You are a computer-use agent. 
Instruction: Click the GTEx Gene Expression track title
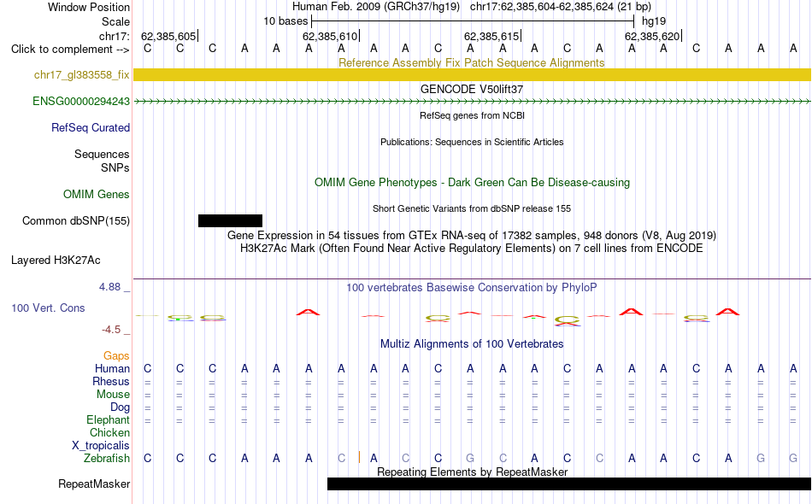(472, 236)
